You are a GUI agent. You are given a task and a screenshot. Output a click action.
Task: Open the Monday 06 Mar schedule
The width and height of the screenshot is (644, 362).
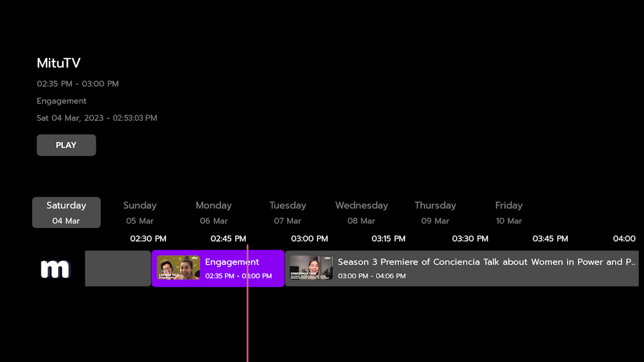(x=214, y=213)
